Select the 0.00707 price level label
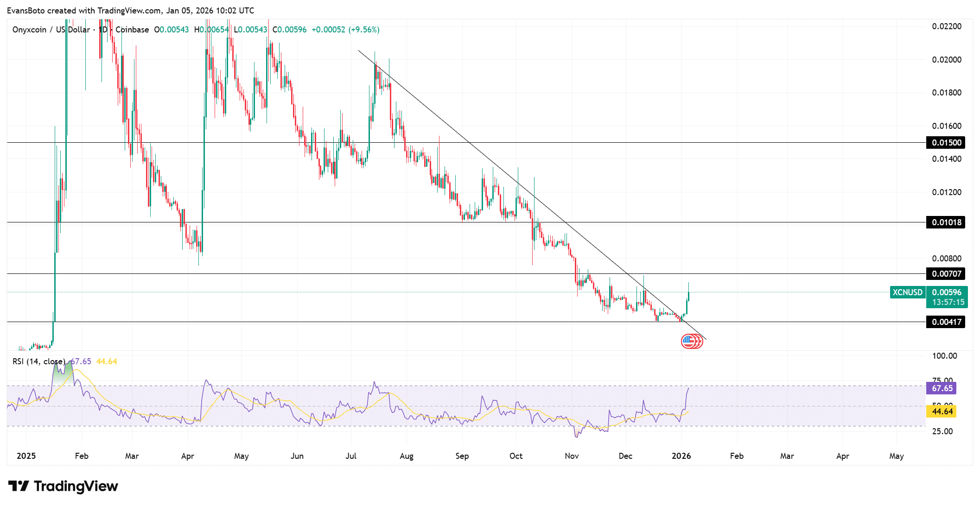This screenshot has height=507, width=980. 946,274
